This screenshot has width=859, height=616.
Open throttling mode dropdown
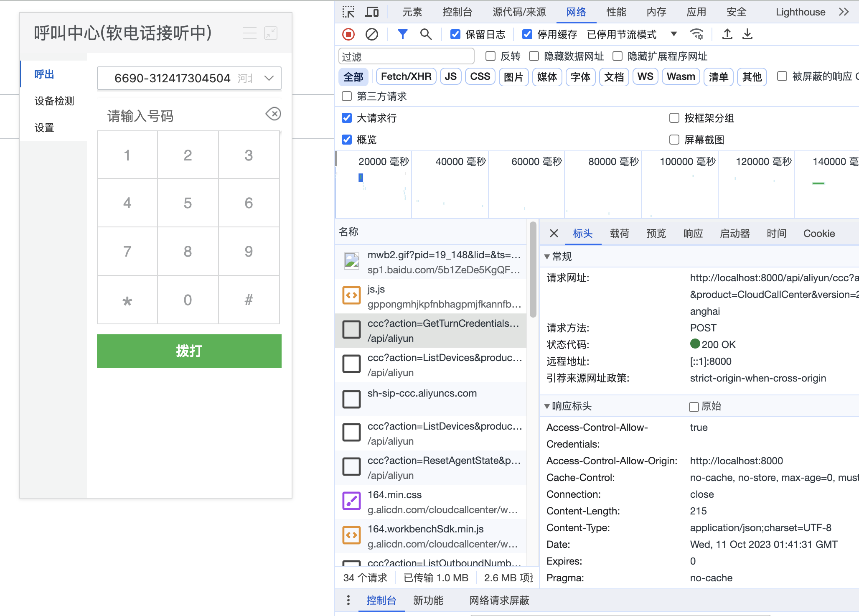pos(633,34)
